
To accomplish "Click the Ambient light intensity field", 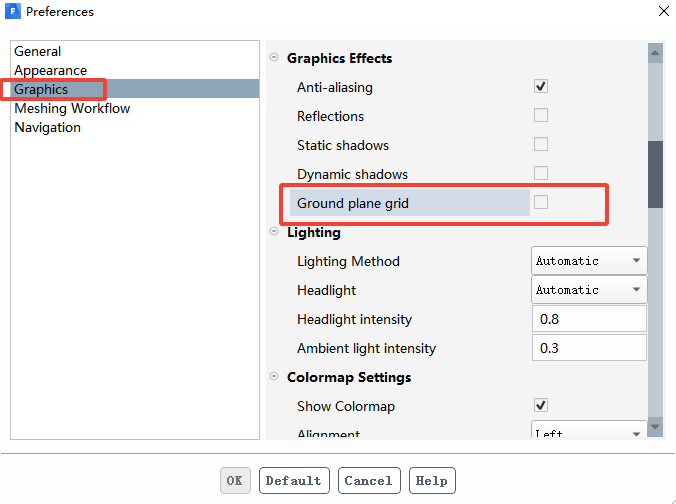I will pyautogui.click(x=589, y=347).
